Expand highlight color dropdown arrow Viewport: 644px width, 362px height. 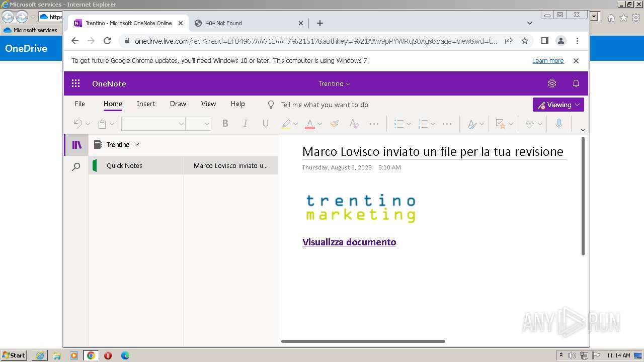point(295,124)
